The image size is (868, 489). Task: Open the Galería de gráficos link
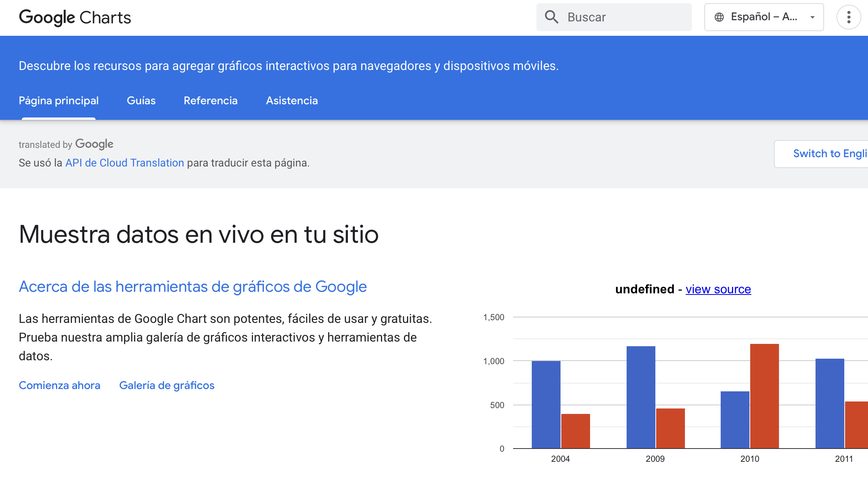point(167,385)
